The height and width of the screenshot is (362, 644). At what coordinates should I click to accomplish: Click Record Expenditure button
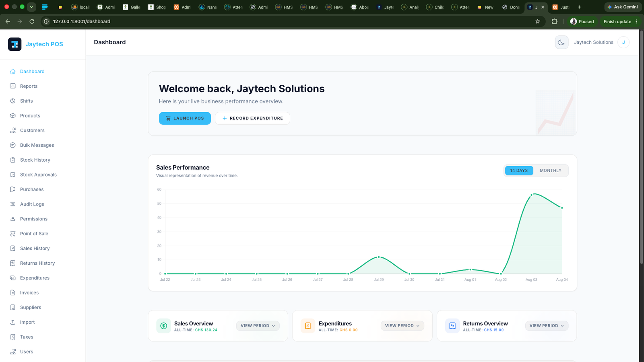(x=252, y=118)
